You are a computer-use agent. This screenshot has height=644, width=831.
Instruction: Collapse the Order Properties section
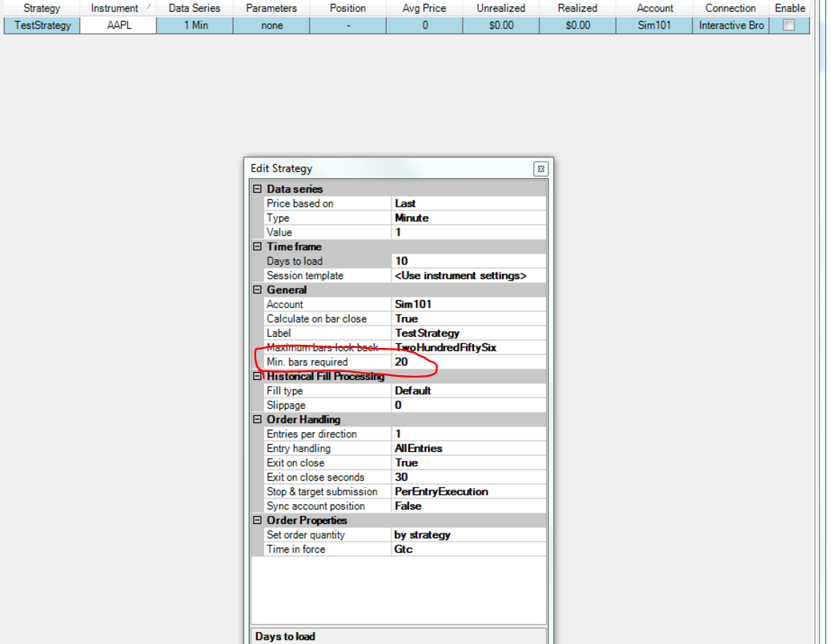pos(258,521)
